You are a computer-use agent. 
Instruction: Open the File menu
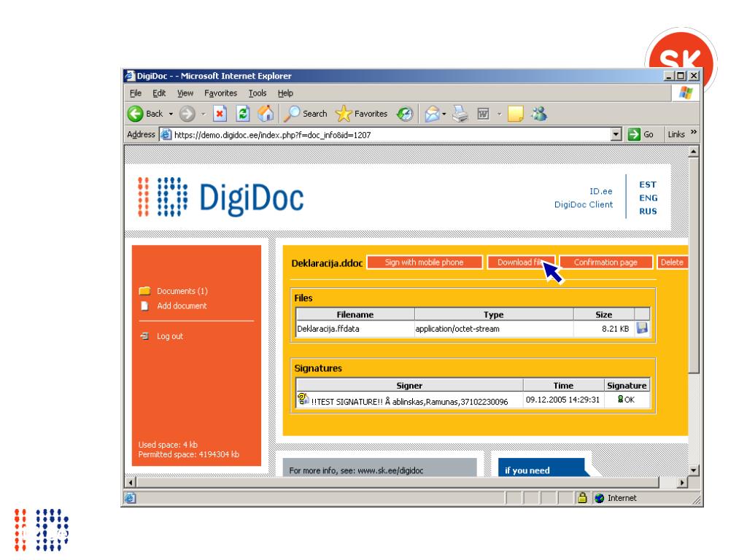(136, 93)
